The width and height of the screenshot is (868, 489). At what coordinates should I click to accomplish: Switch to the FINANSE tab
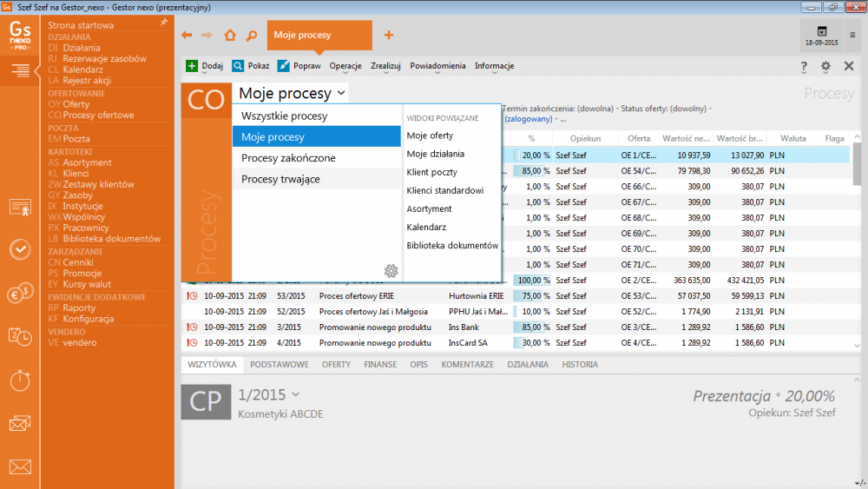tap(380, 365)
